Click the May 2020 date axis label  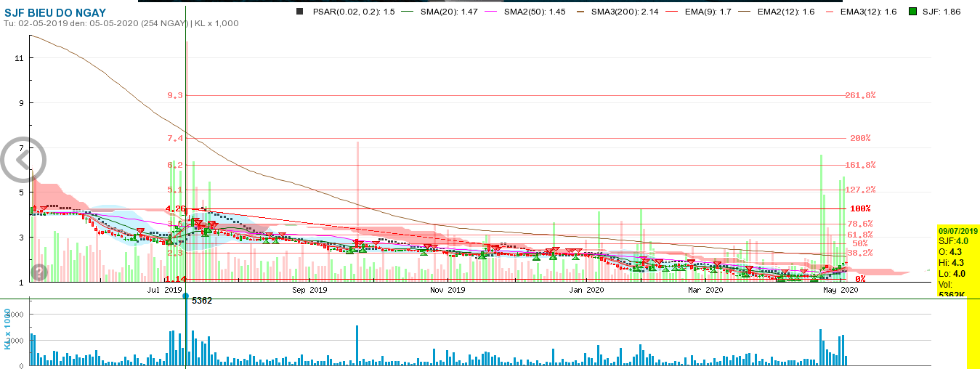841,290
